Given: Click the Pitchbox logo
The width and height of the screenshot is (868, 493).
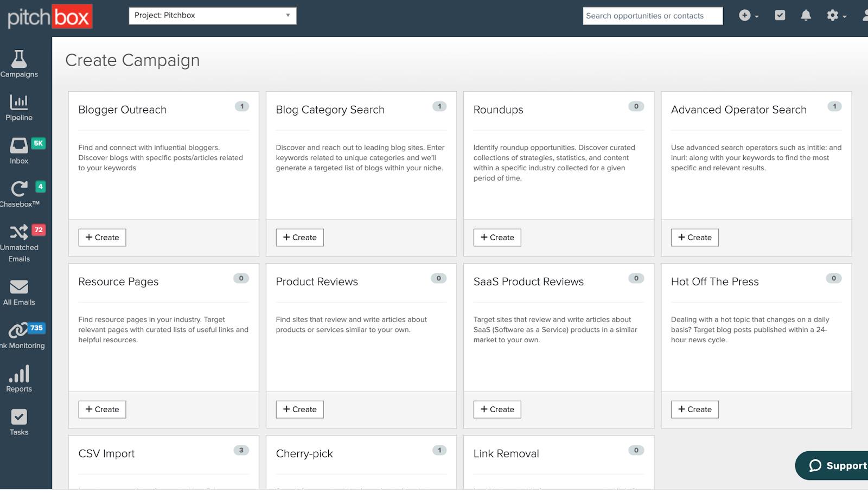Looking at the screenshot, I should coord(50,17).
